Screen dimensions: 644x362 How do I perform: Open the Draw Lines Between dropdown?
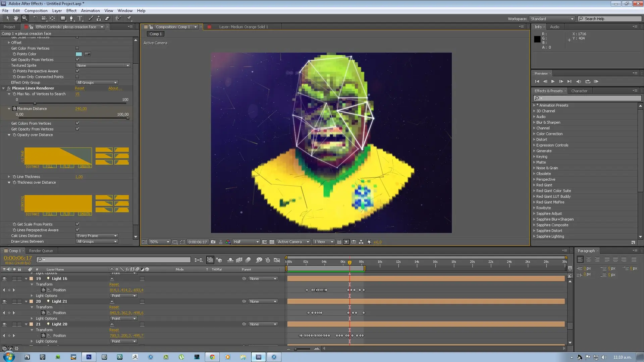pyautogui.click(x=97, y=241)
